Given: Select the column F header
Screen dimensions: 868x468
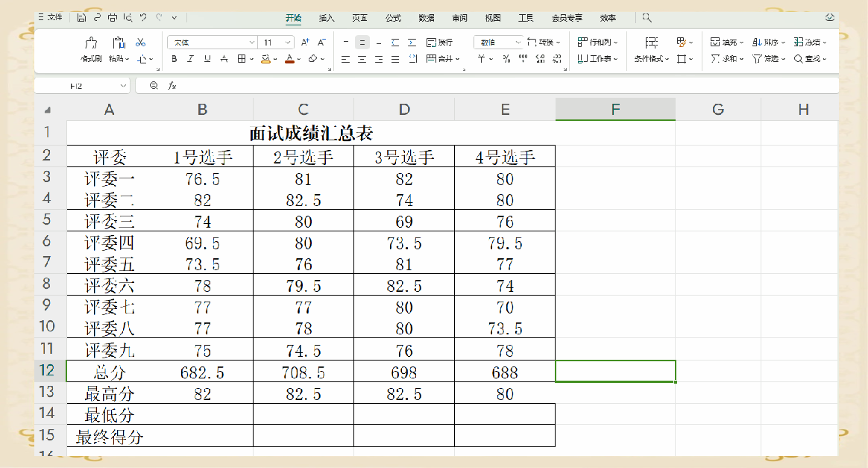Looking at the screenshot, I should pos(615,109).
